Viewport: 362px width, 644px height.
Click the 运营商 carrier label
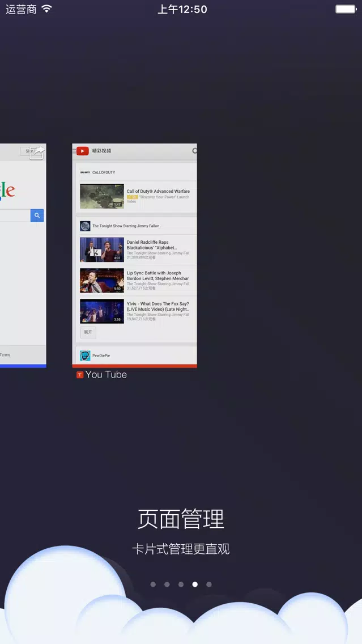[x=21, y=9]
